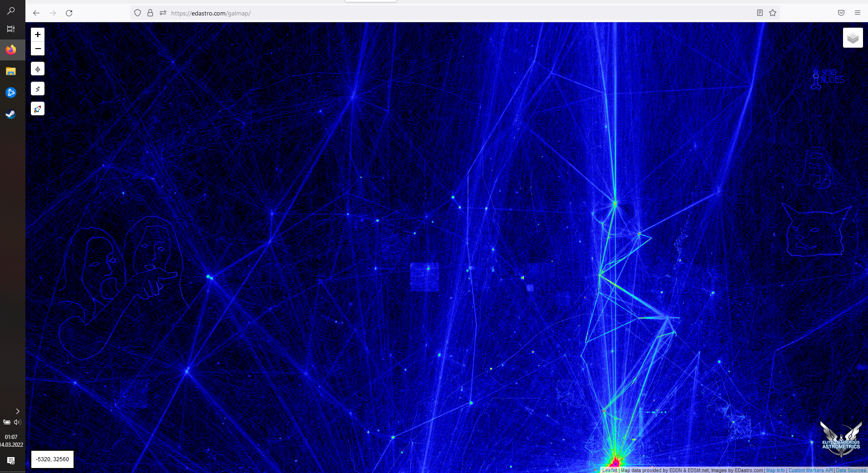Click the zigzag route-line map button
This screenshot has width=868, height=473.
point(38,89)
